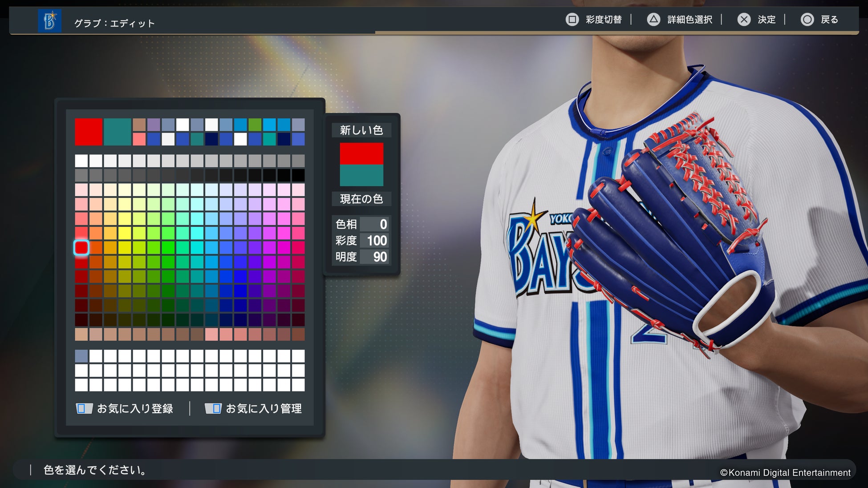Pick the pure white swatch in grayscale row
Viewport: 868px width, 488px height.
pyautogui.click(x=81, y=161)
